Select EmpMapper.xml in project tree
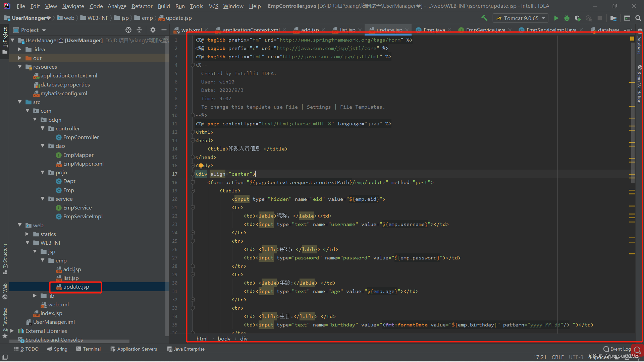The width and height of the screenshot is (644, 362). [83, 164]
